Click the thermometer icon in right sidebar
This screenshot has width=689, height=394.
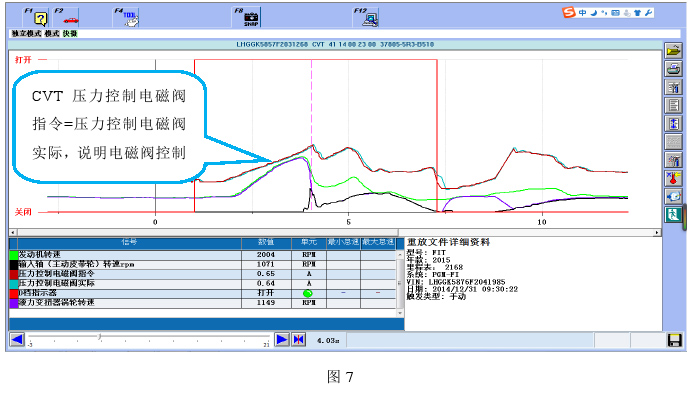(x=673, y=178)
